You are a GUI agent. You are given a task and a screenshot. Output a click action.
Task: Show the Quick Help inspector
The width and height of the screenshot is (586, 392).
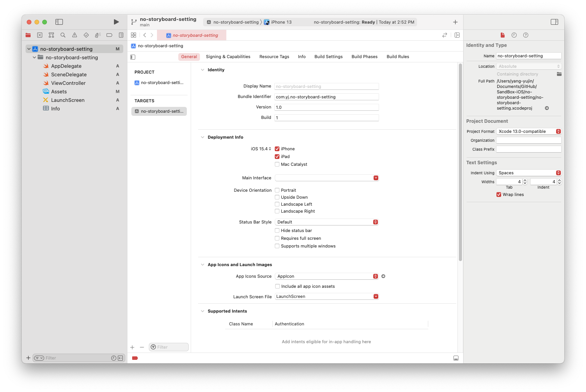coord(526,35)
